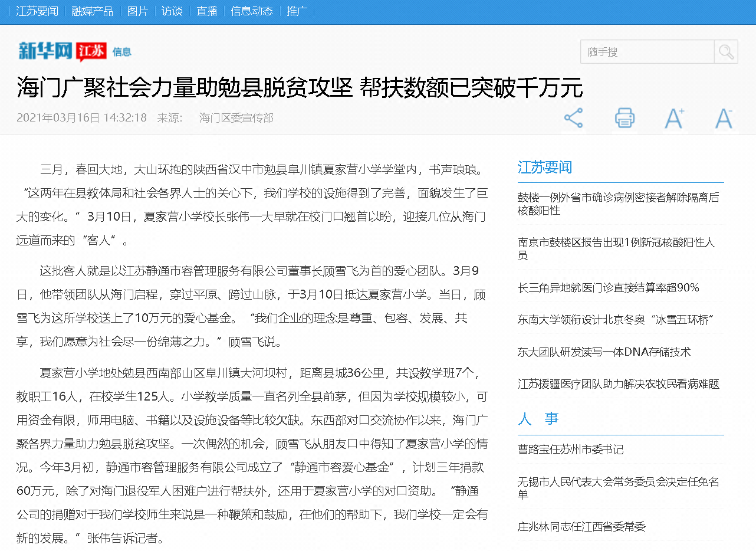The width and height of the screenshot is (756, 551).
Task: Open the 江苏要闻 sidebar section heading
Action: (545, 168)
